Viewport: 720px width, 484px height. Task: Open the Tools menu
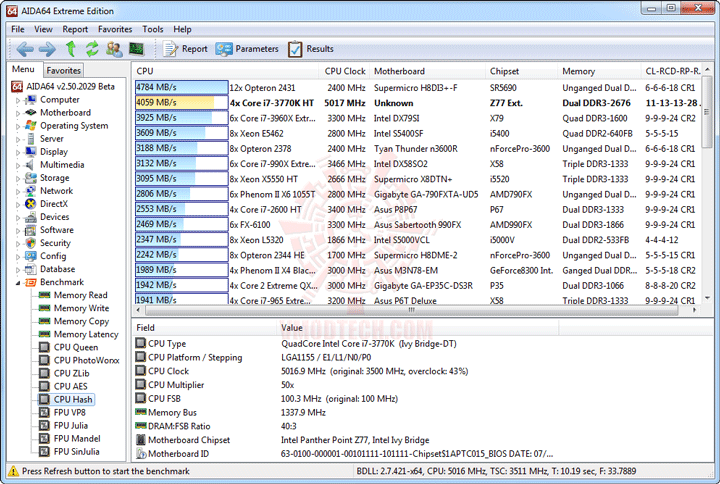click(152, 29)
